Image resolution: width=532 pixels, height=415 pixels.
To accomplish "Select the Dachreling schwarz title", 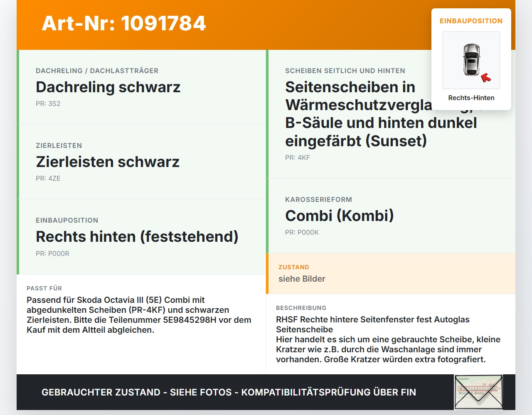I will pyautogui.click(x=108, y=87).
